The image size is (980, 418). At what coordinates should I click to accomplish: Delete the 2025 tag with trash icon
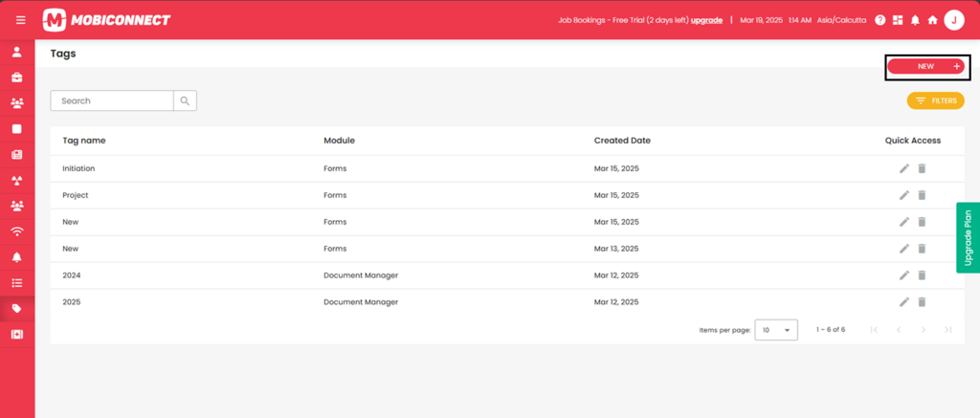[x=922, y=302]
